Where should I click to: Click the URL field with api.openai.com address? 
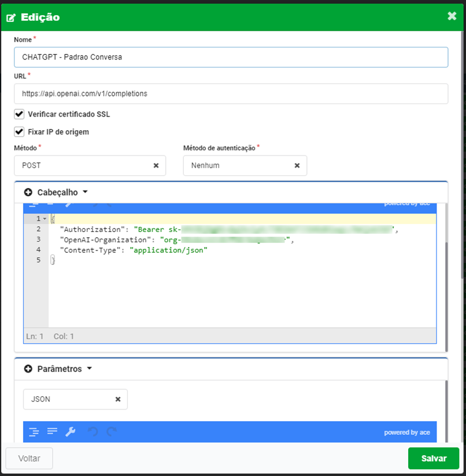click(x=231, y=94)
